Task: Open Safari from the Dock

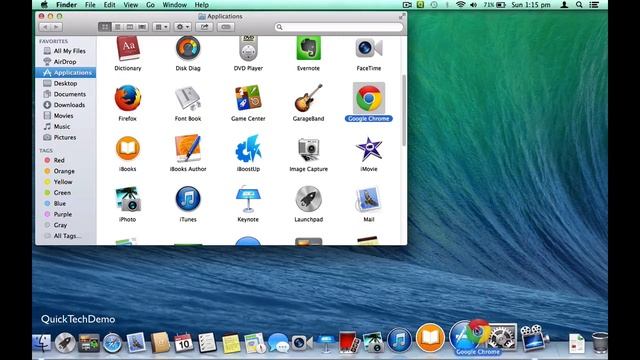Action: coord(112,342)
